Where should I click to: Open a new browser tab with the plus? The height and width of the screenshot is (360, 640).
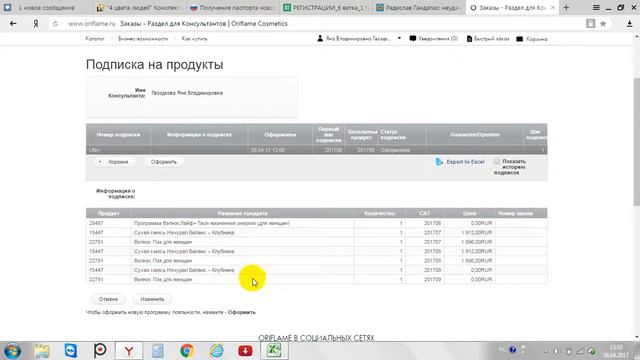pyautogui.click(x=566, y=7)
